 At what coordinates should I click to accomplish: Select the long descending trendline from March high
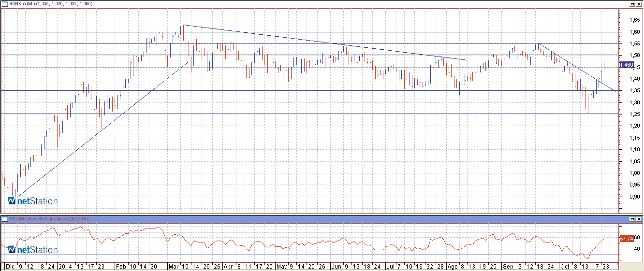(325, 43)
